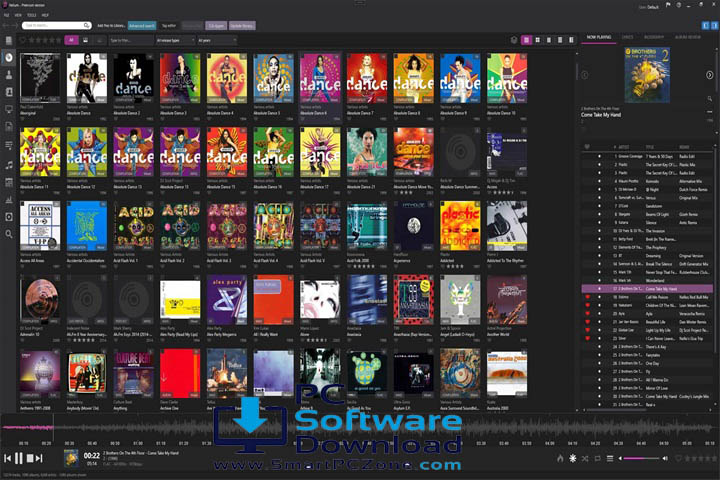Open the HELP menu
This screenshot has width=720, height=480.
tap(45, 15)
